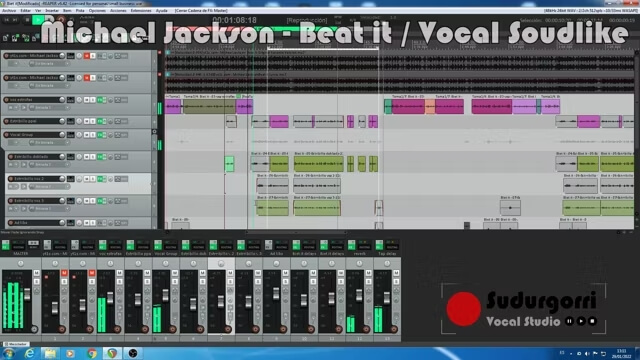Open FX chain of 'Vocal Group' in track panel
This screenshot has width=640, height=360.
(x=100, y=135)
